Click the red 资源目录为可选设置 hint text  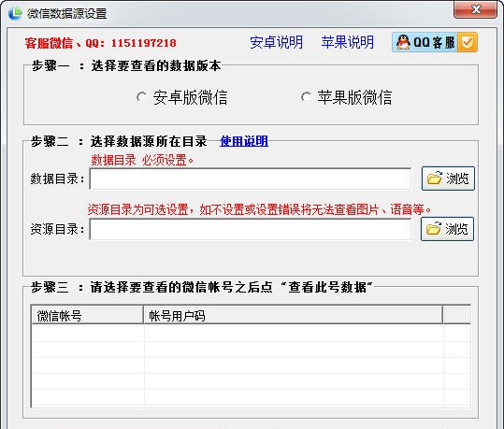click(x=259, y=209)
